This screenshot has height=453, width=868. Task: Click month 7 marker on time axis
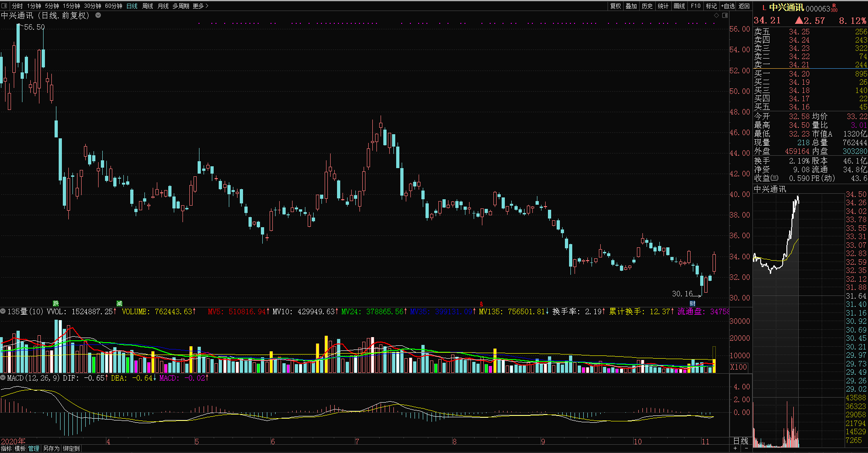click(x=357, y=442)
